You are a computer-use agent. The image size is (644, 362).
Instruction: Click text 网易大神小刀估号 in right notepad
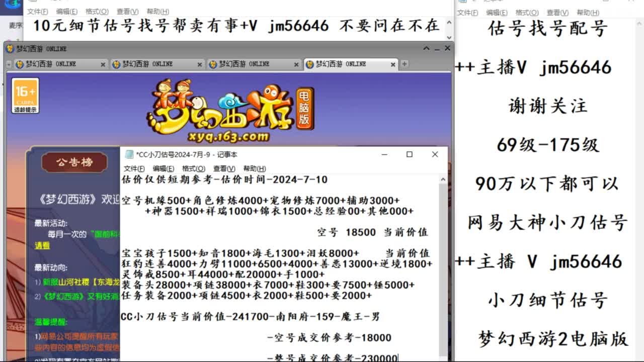pos(548,223)
